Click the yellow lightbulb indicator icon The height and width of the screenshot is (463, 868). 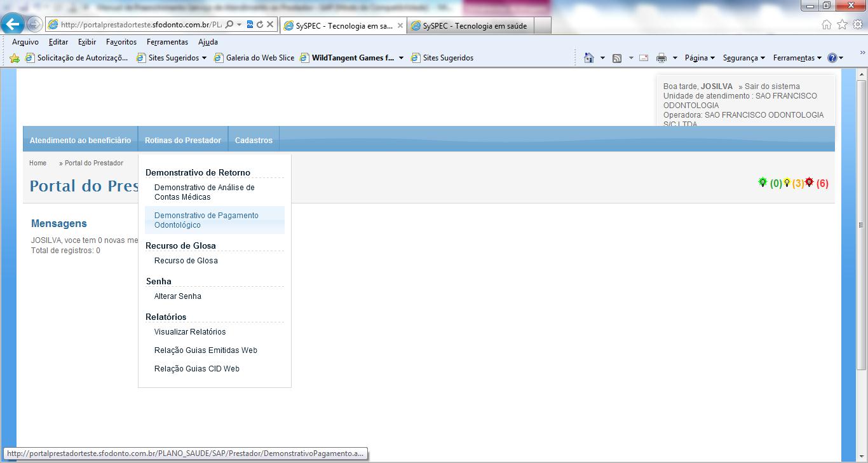click(x=787, y=183)
